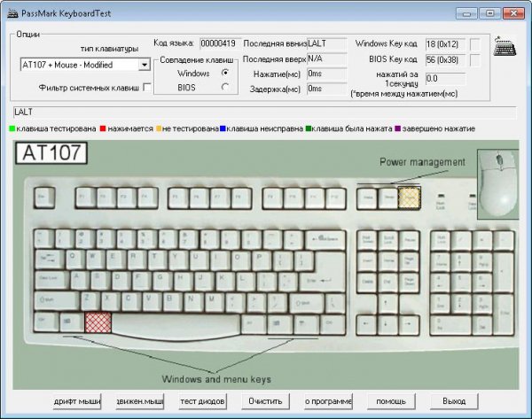
Task: Click the blue клавиша неисправна legend swatch
Action: [x=223, y=128]
